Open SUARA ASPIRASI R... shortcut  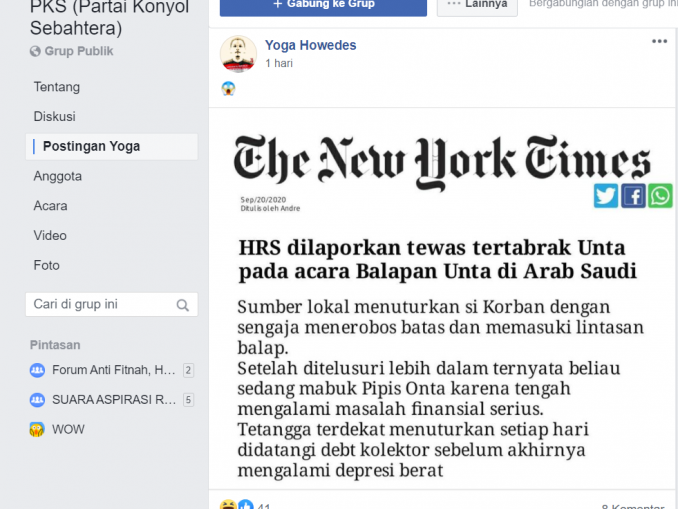[114, 400]
